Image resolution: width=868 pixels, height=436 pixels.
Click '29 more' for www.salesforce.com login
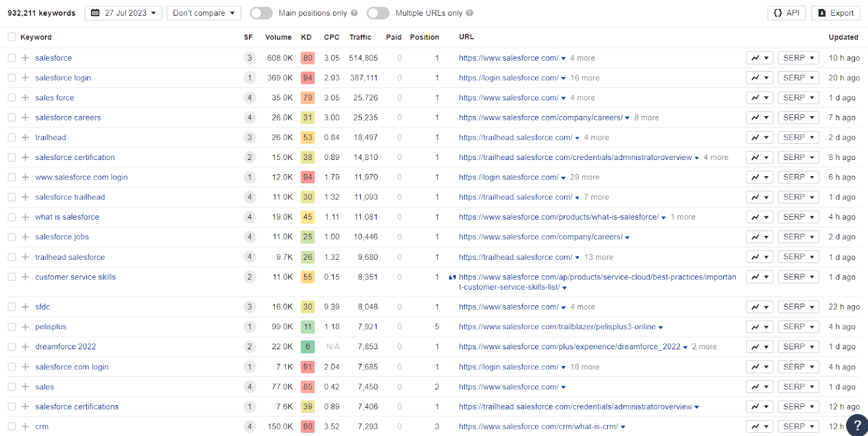tap(585, 177)
